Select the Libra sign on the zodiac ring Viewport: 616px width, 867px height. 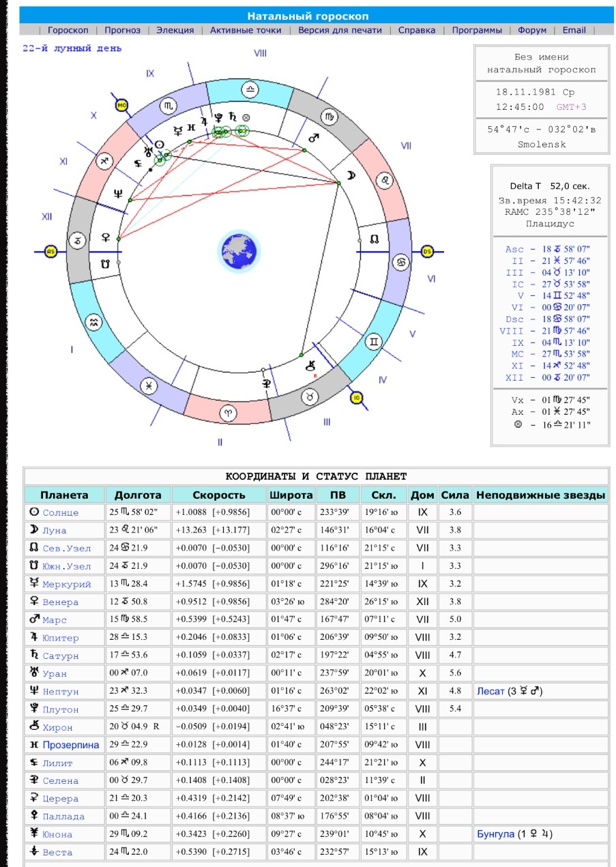251,89
